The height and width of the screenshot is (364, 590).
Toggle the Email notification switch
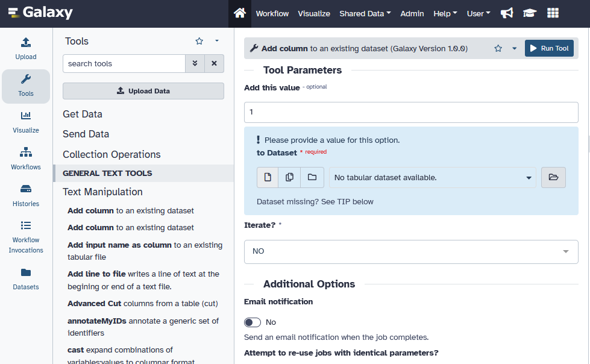252,322
